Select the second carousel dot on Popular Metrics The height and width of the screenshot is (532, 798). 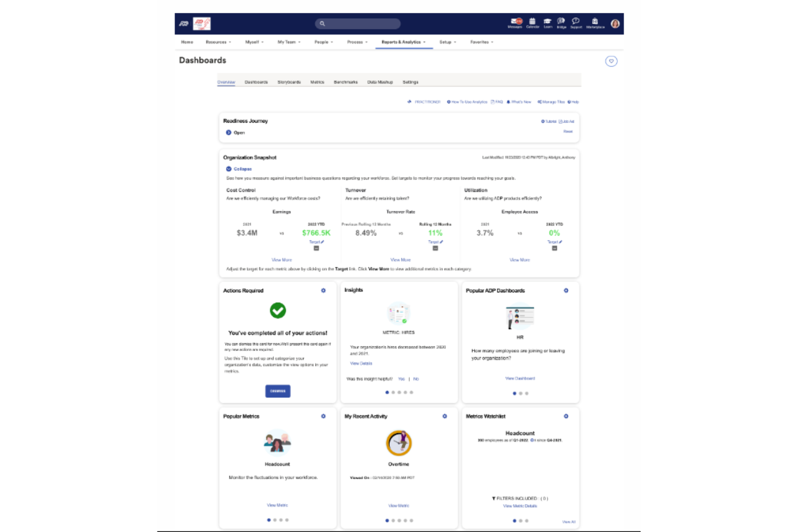tap(274, 520)
